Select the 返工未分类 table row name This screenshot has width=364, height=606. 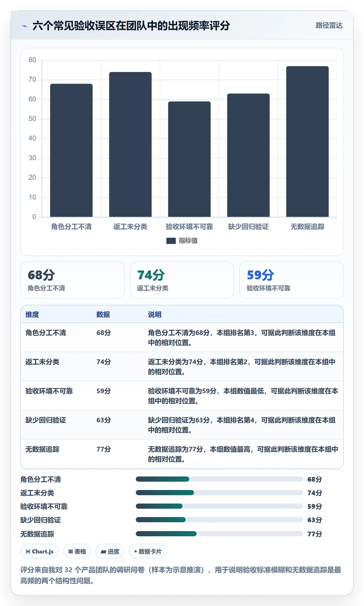42,362
